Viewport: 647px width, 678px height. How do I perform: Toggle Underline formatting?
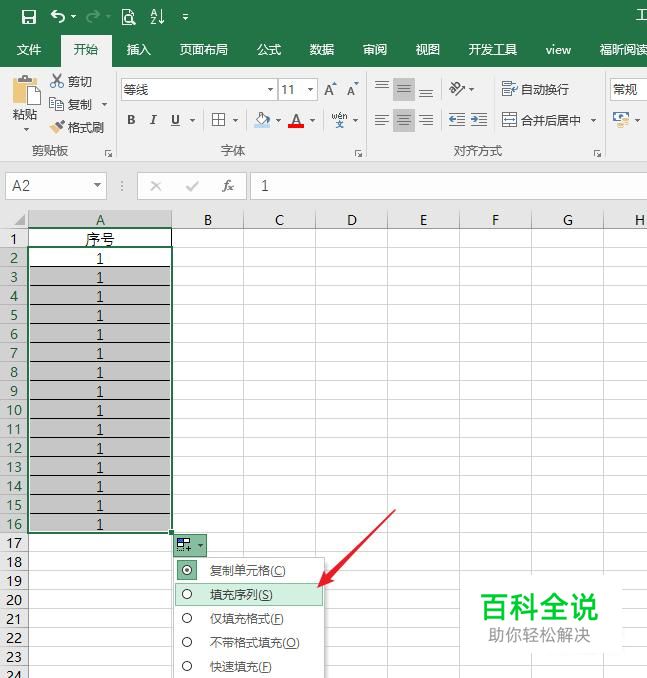175,120
